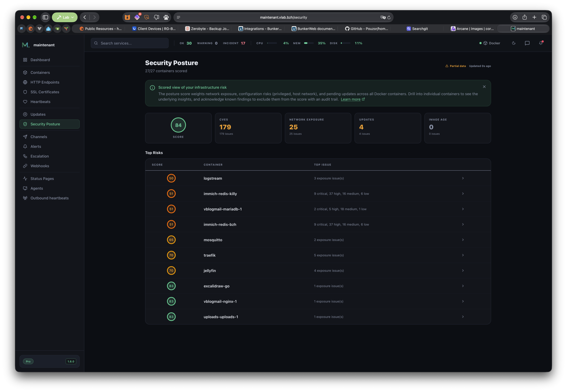Screen dimensions: 567x392
Task: Expand the immich-redis-killy row chevron
Action: coord(463,194)
